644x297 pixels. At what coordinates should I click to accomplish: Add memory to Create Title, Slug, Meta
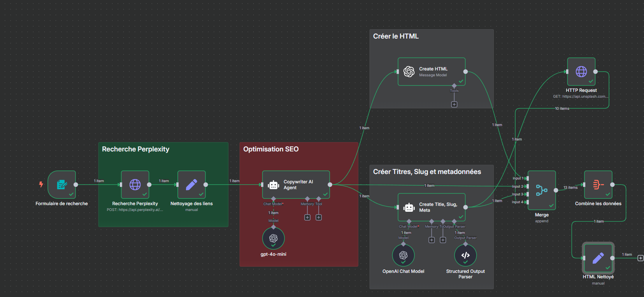click(432, 240)
